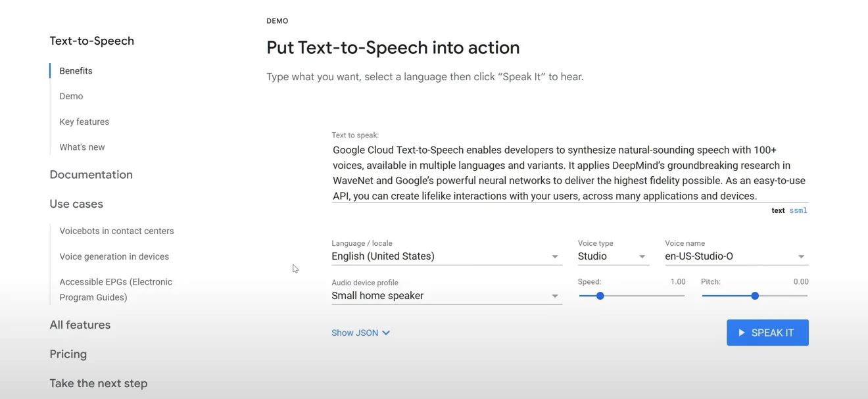Image resolution: width=868 pixels, height=399 pixels.
Task: Click the play icon on SPEAK IT
Action: (x=741, y=333)
